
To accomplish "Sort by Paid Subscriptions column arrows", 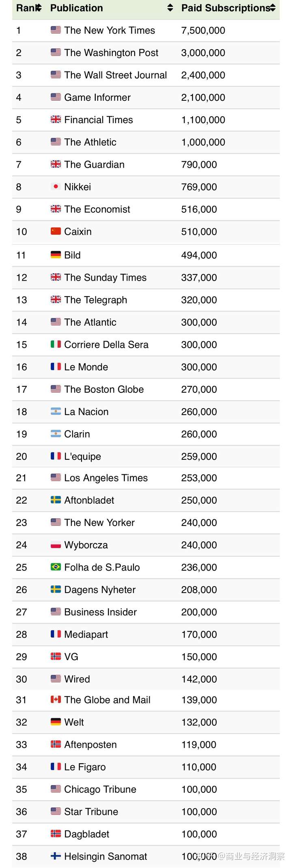I will pyautogui.click(x=273, y=8).
